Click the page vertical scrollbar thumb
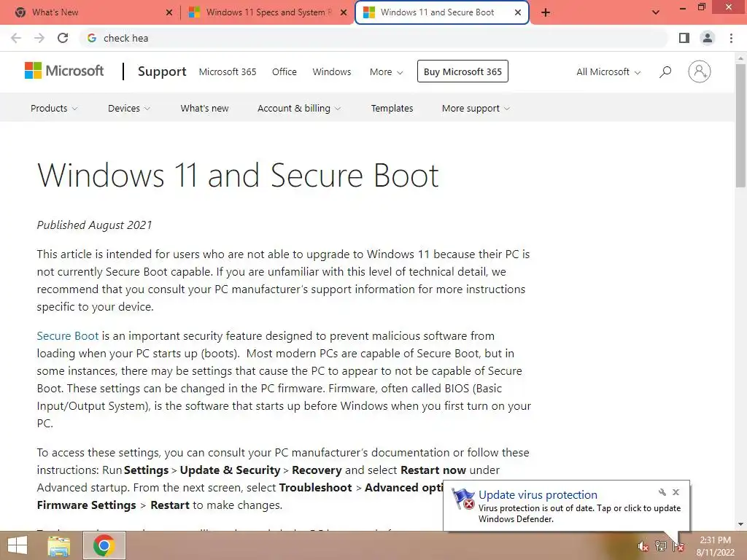 pyautogui.click(x=740, y=125)
